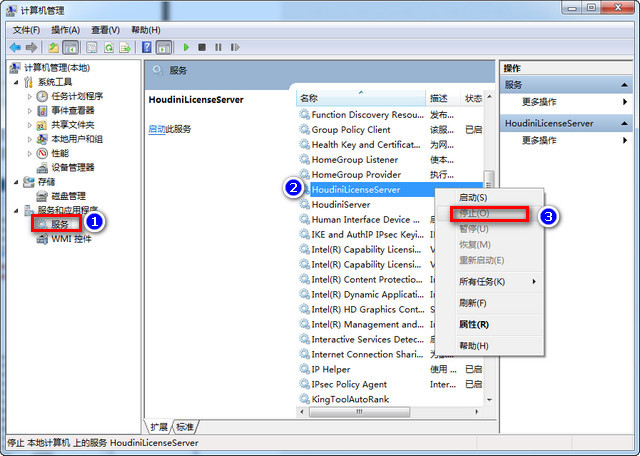Choose 属性(R) from the context menu
Screen dimensions: 640x456
[x=473, y=324]
